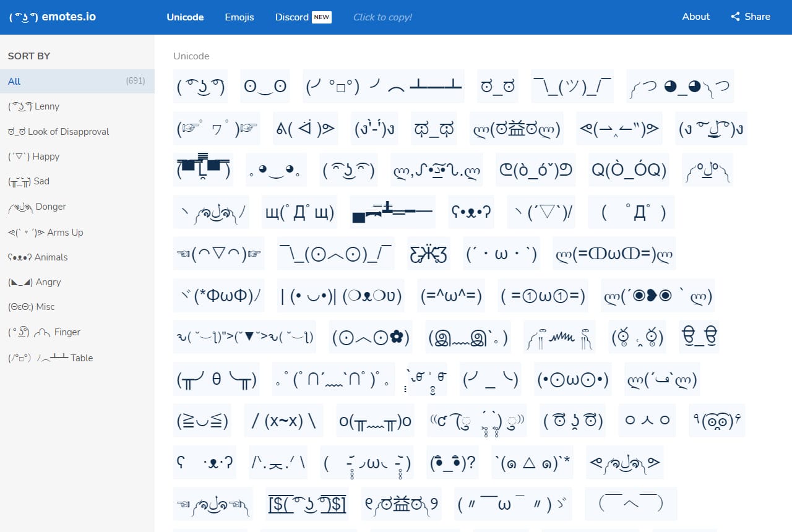Copy the sniper rifle emoticon
The image size is (792, 532).
[392, 212]
